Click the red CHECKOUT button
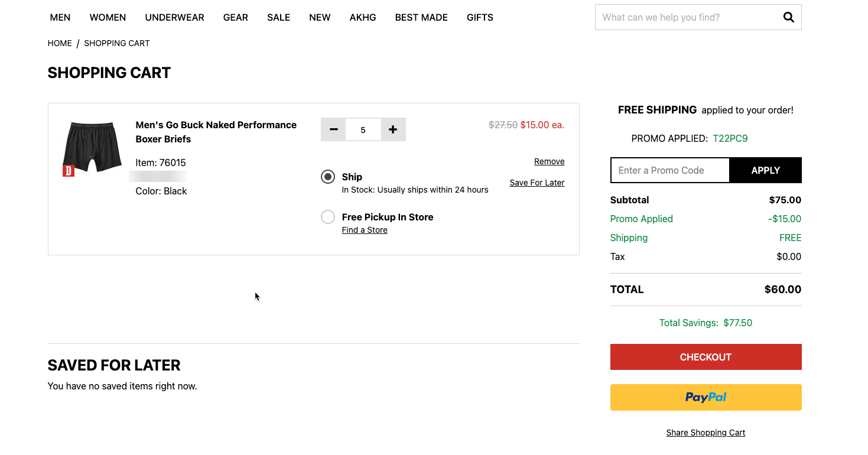 coord(706,357)
